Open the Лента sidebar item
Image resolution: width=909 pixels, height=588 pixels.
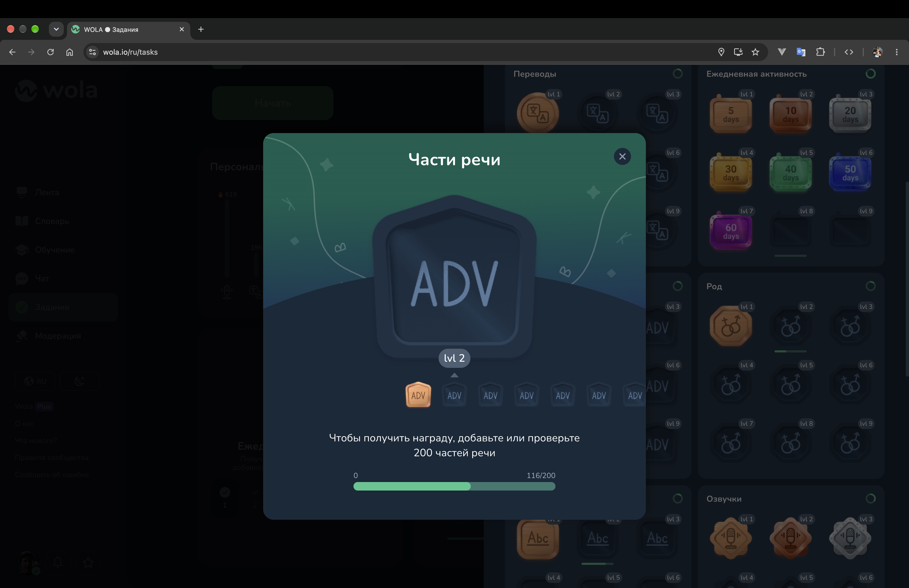click(63, 192)
